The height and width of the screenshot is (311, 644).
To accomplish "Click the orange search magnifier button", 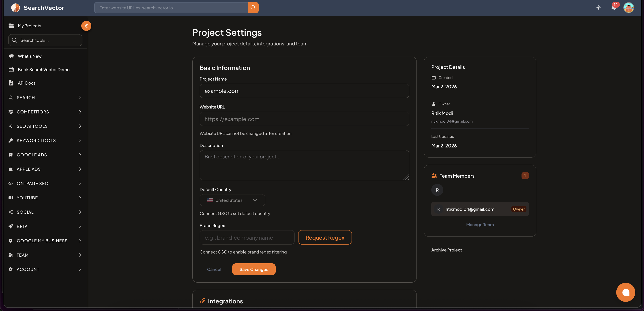I will pyautogui.click(x=253, y=8).
